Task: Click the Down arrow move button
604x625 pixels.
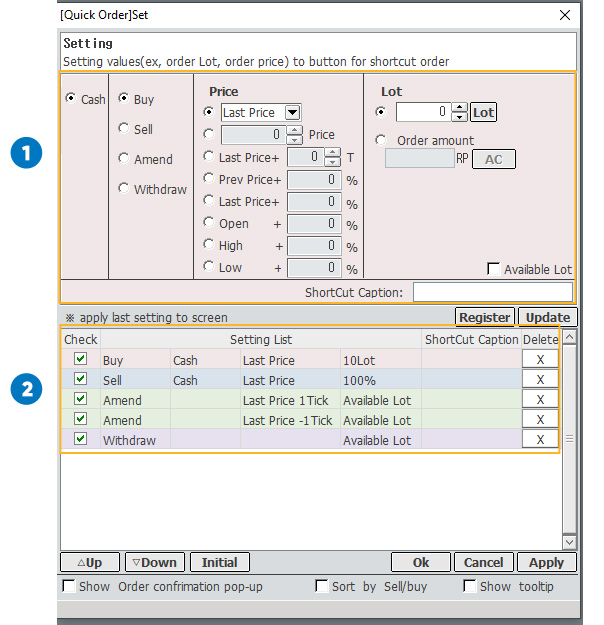Action: [153, 562]
